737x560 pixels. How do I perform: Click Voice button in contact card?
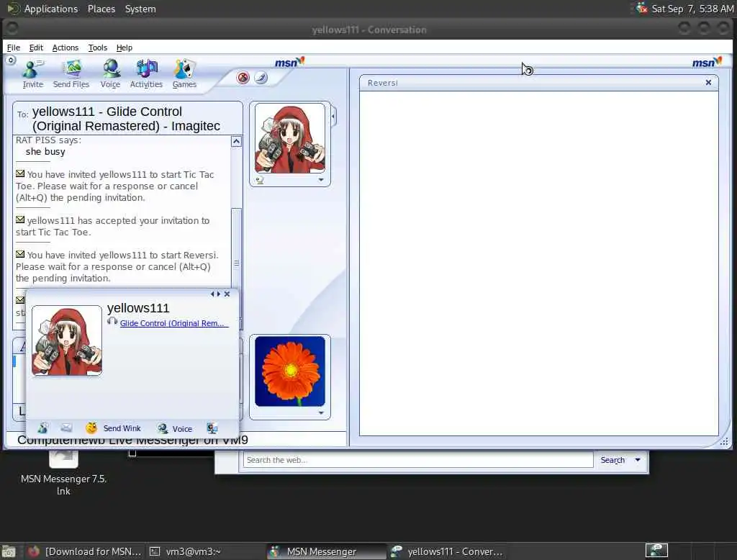point(175,428)
